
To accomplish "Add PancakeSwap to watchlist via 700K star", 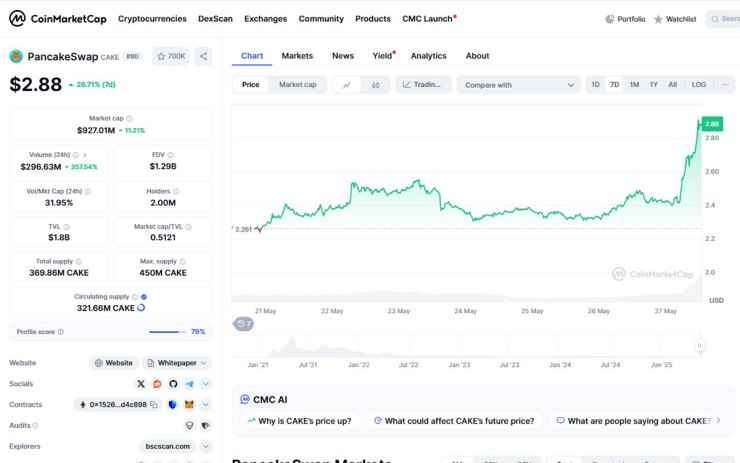I will (x=171, y=56).
